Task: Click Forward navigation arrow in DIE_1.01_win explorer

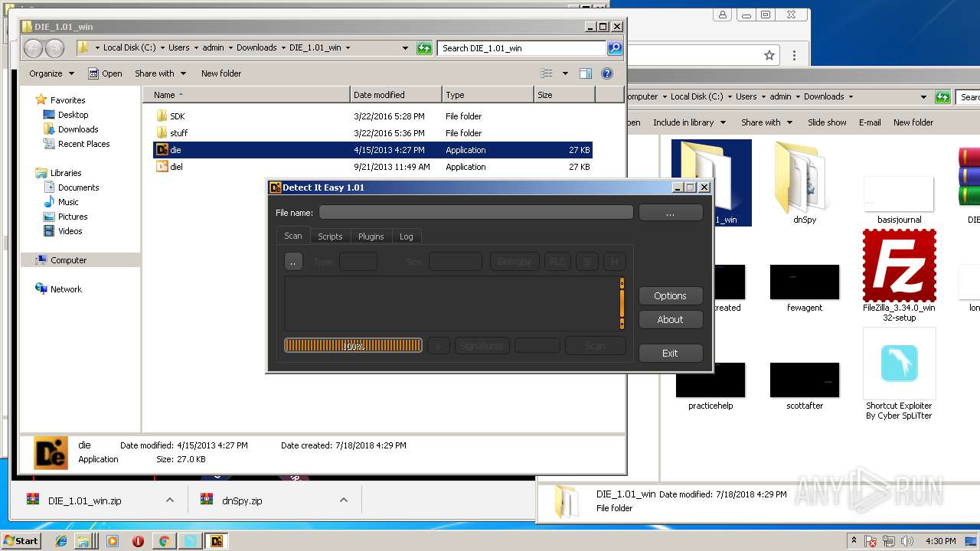Action: tap(54, 48)
